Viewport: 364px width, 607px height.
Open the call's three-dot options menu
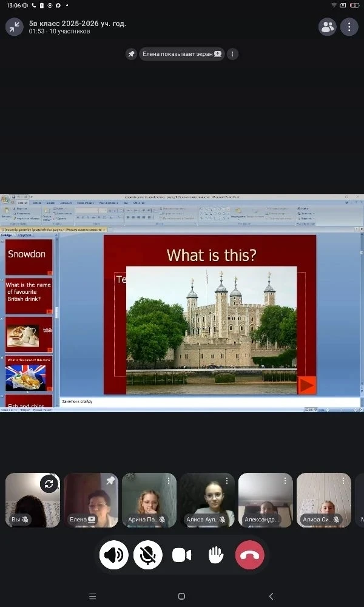(349, 27)
